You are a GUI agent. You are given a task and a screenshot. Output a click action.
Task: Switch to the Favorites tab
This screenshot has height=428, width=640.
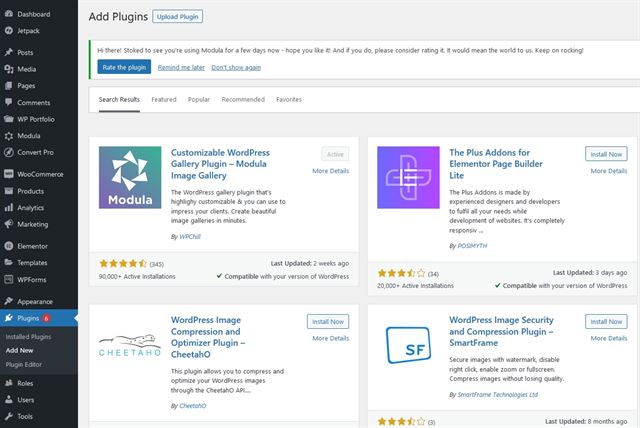click(x=289, y=100)
